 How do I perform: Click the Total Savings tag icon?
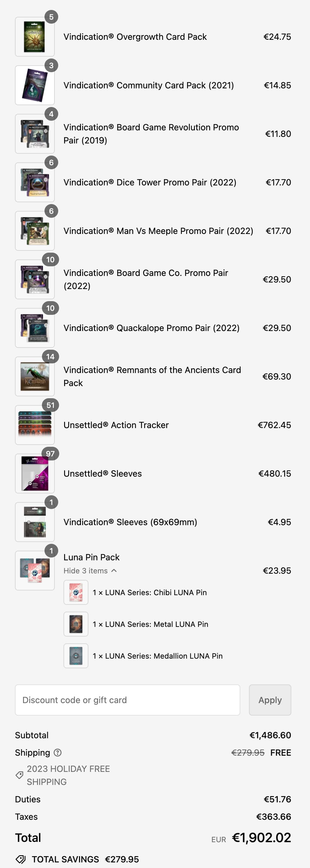[x=21, y=859]
